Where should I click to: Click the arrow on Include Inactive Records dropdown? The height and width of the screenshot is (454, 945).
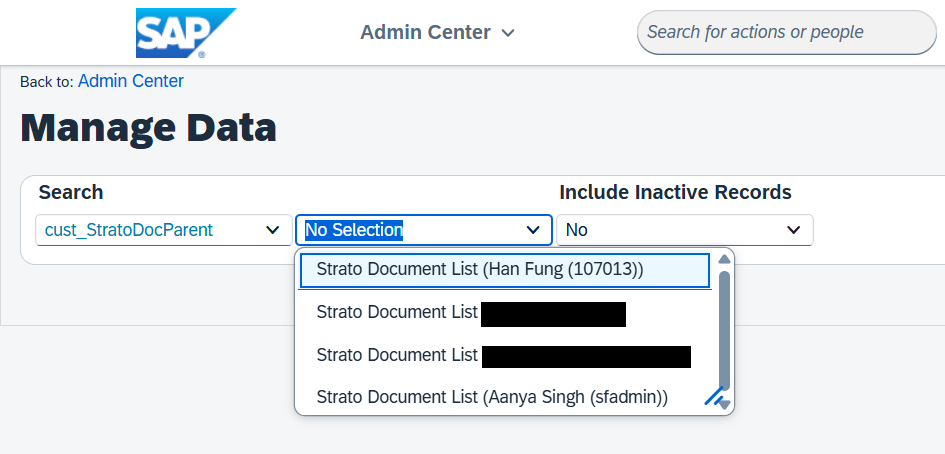click(794, 230)
